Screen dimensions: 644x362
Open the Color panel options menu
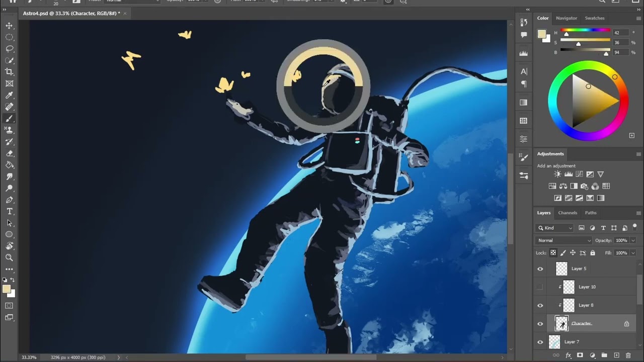pyautogui.click(x=638, y=18)
